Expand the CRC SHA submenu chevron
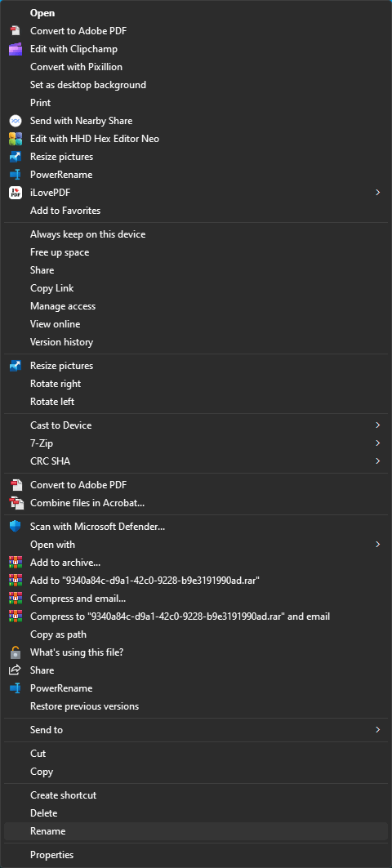Image resolution: width=392 pixels, height=868 pixels. click(377, 461)
